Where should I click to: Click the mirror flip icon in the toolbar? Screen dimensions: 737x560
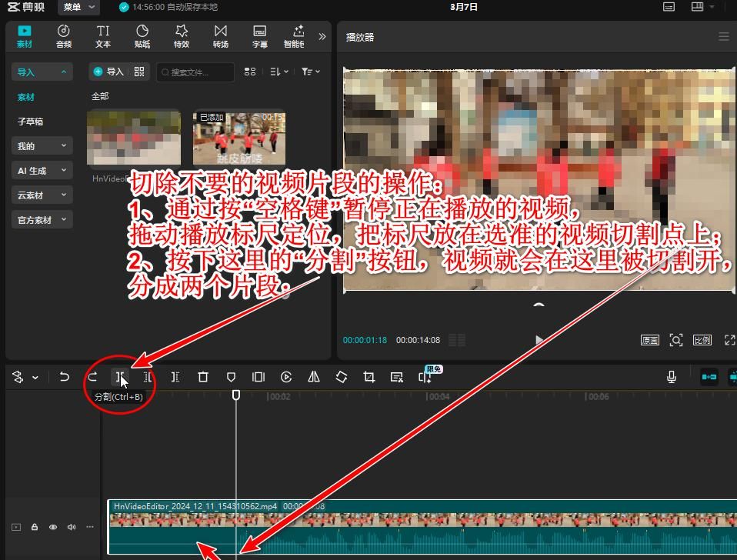point(314,377)
